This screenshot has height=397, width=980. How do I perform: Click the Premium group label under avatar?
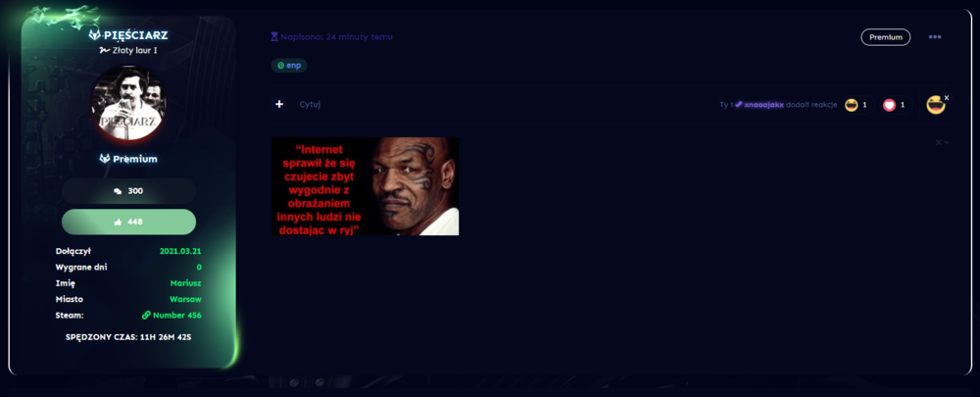135,159
